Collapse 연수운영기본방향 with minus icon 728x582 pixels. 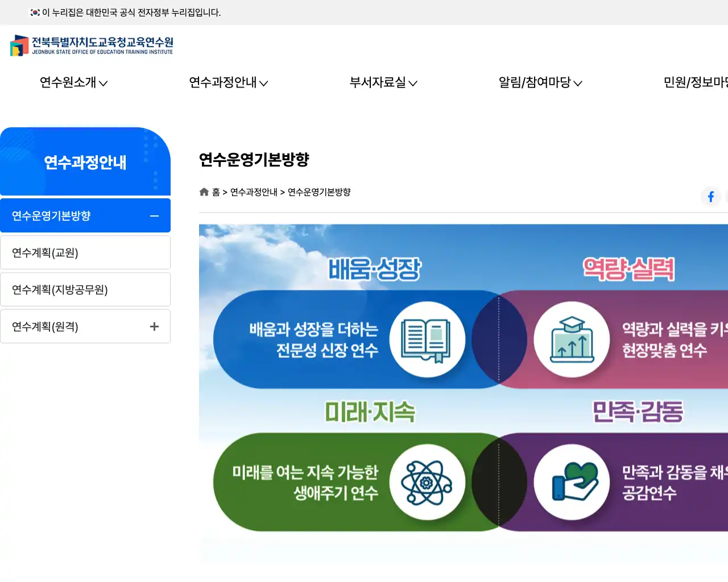pos(154,216)
